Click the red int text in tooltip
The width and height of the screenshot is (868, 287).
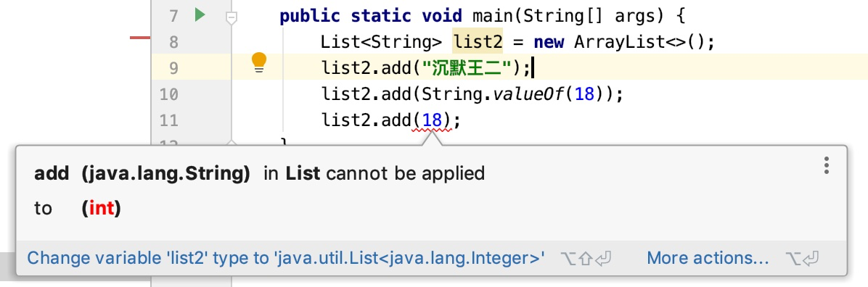click(x=102, y=209)
